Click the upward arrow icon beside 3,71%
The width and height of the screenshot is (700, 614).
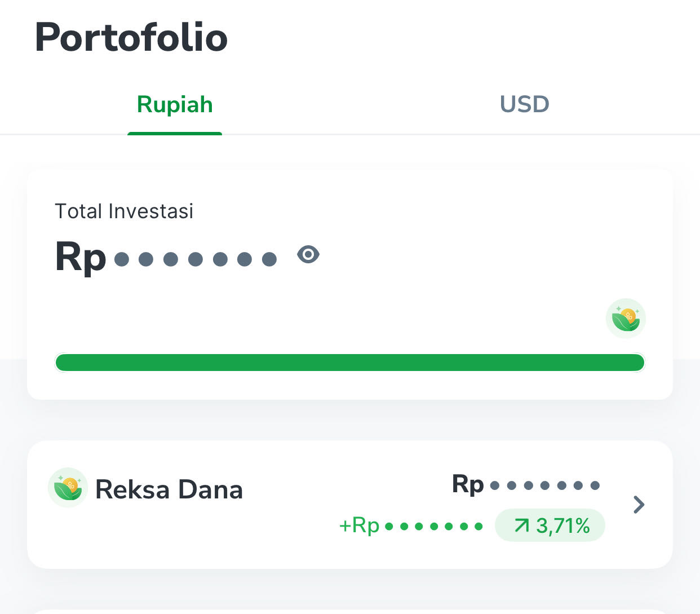522,526
